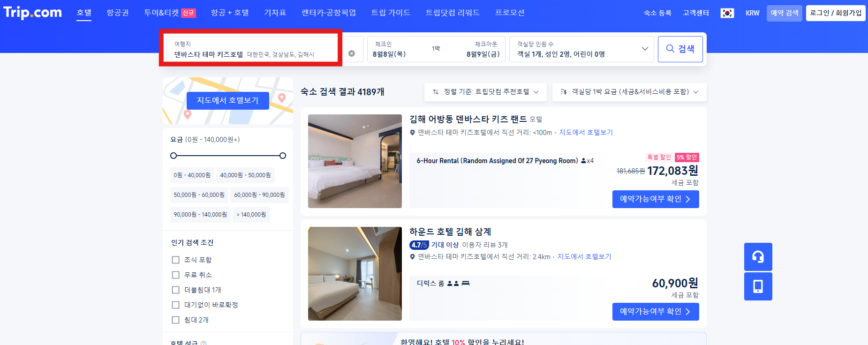Click the 로그인 / 회원가입 button
This screenshot has height=345, width=868.
click(836, 13)
